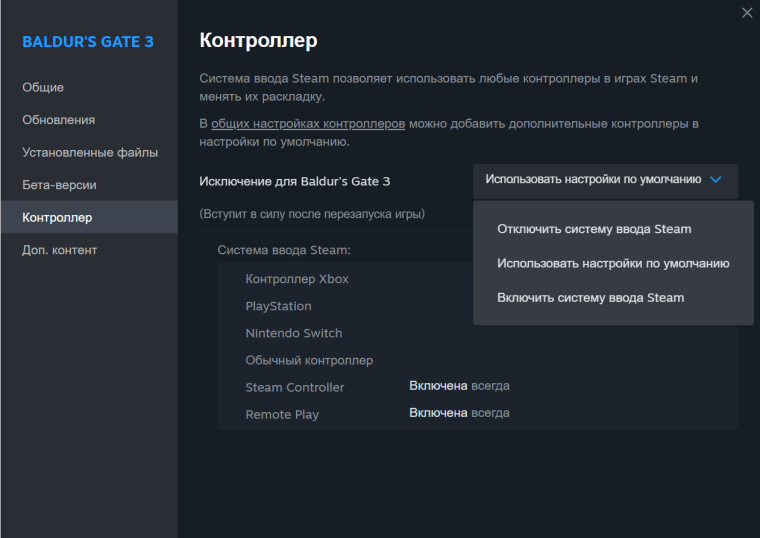The width and height of the screenshot is (760, 538).
Task: Open the Установленные файлы section
Action: tap(89, 152)
